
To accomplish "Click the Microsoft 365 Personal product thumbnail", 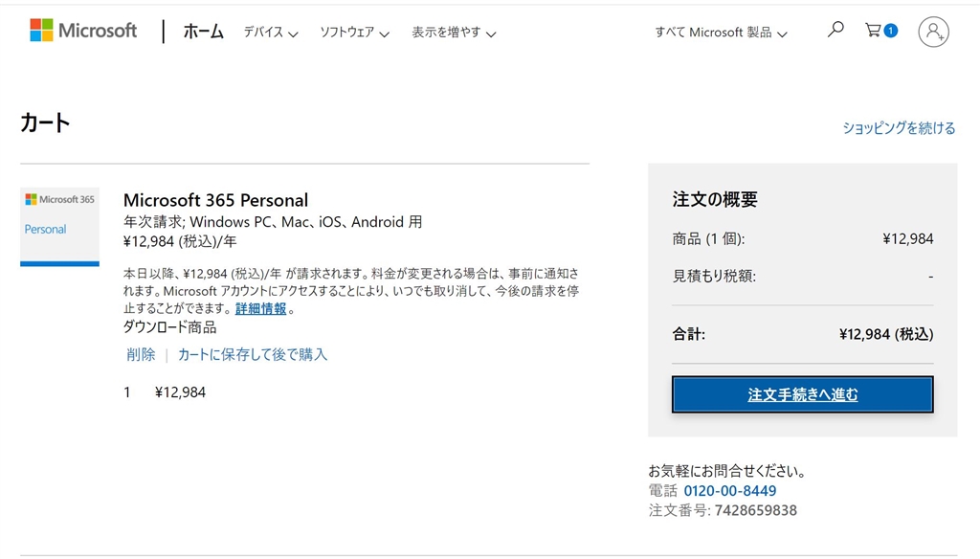I will tap(59, 227).
